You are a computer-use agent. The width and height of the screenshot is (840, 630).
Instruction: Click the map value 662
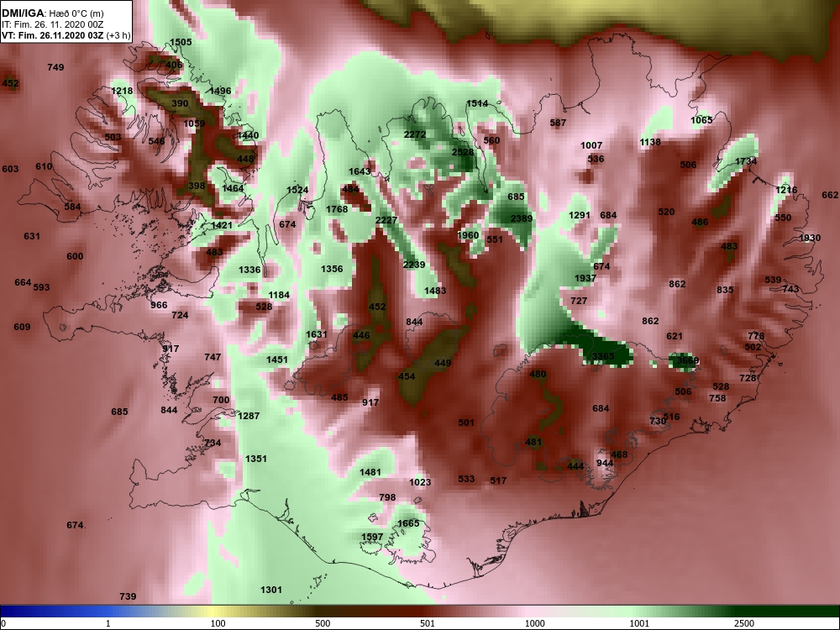830,196
